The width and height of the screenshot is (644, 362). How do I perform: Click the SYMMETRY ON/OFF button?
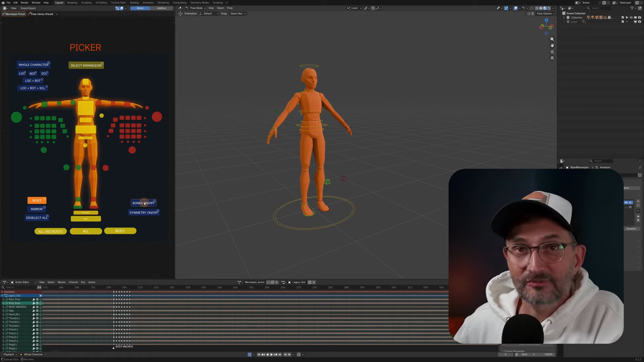(x=144, y=213)
